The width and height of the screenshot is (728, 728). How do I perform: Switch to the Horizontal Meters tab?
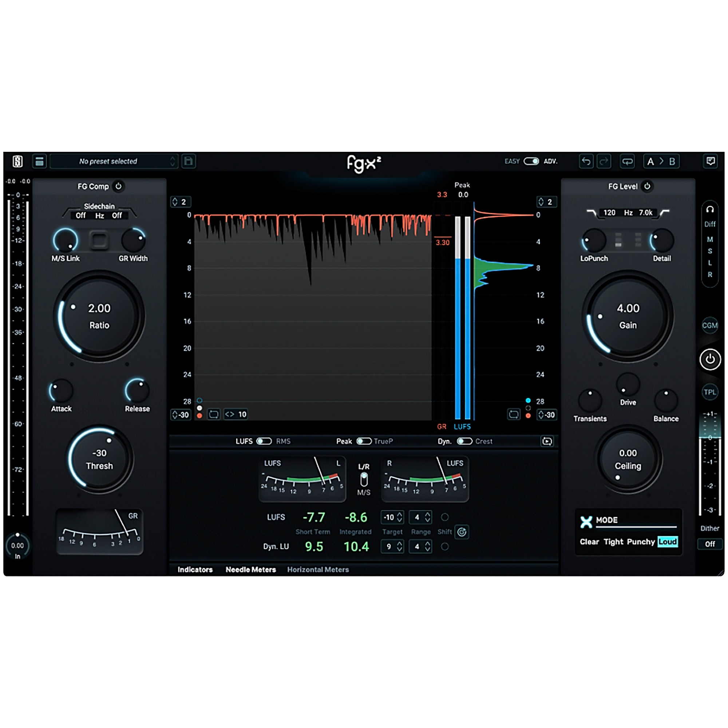tap(318, 569)
